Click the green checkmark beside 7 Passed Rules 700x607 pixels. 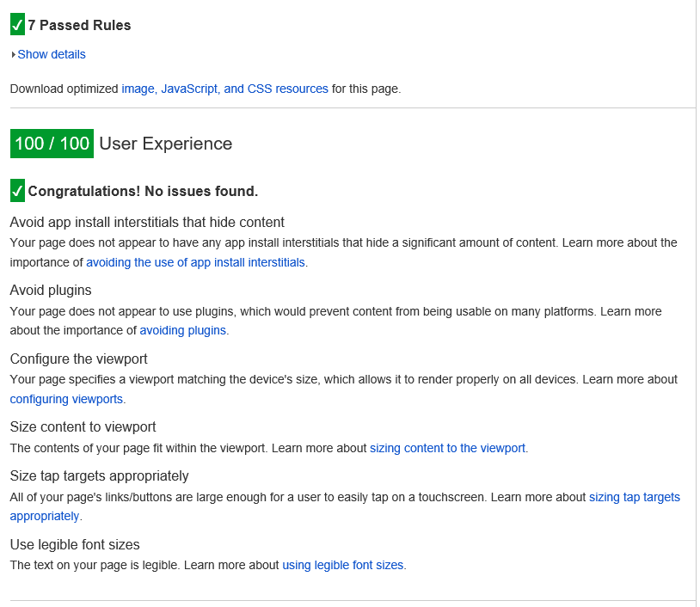pyautogui.click(x=15, y=25)
